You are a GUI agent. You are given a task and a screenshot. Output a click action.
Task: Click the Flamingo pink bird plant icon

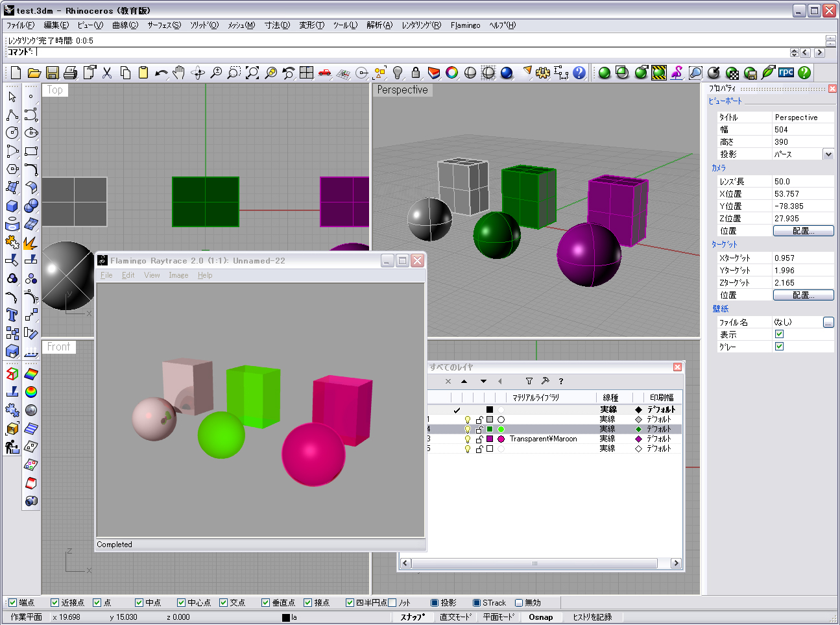677,73
